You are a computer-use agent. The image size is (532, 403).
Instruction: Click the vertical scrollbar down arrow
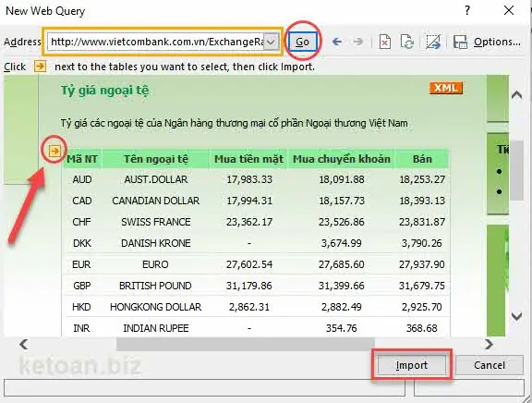click(x=516, y=317)
